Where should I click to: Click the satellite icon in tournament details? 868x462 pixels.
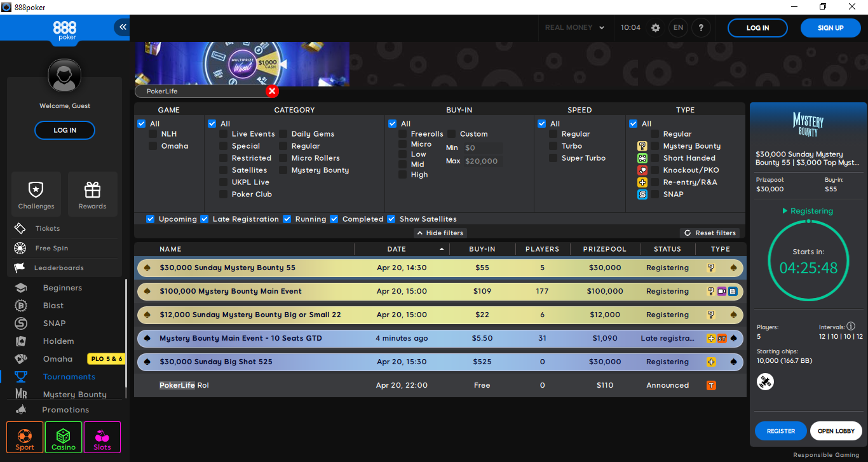(x=766, y=381)
